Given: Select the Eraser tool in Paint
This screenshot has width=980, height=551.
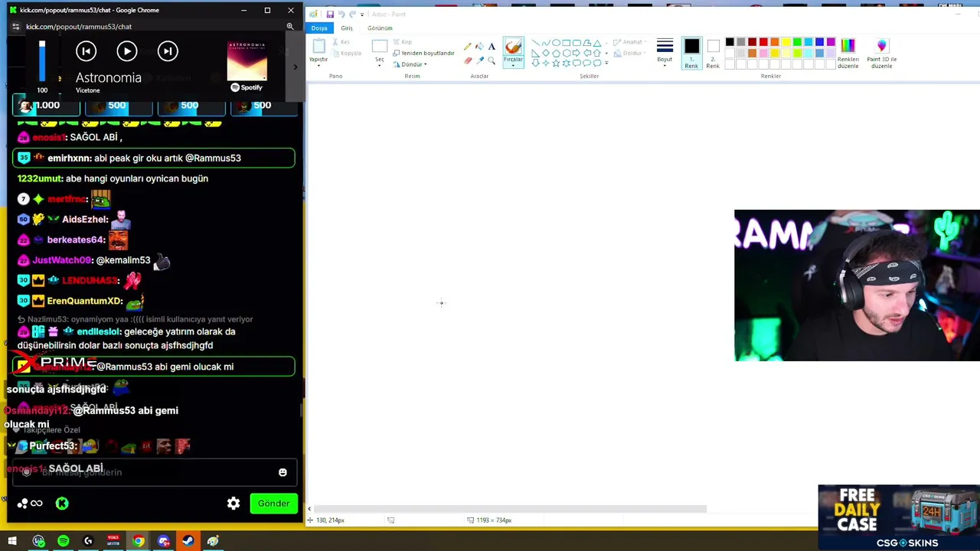Looking at the screenshot, I should 468,60.
